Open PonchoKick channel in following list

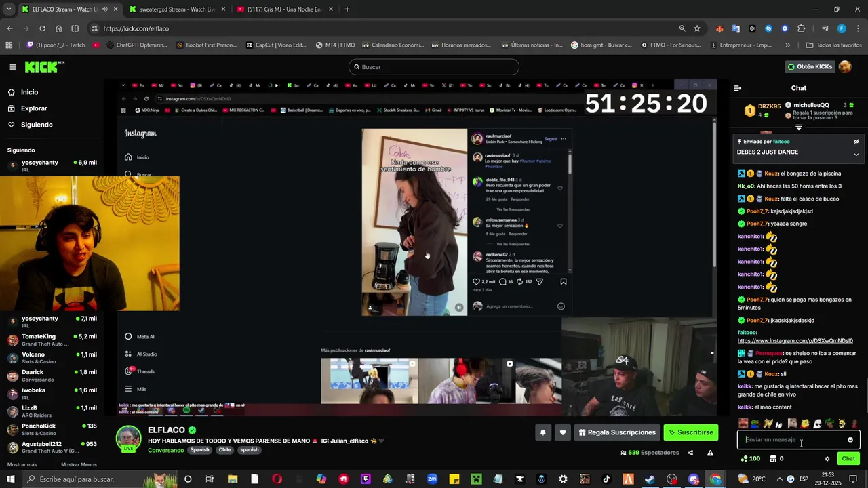coord(52,429)
